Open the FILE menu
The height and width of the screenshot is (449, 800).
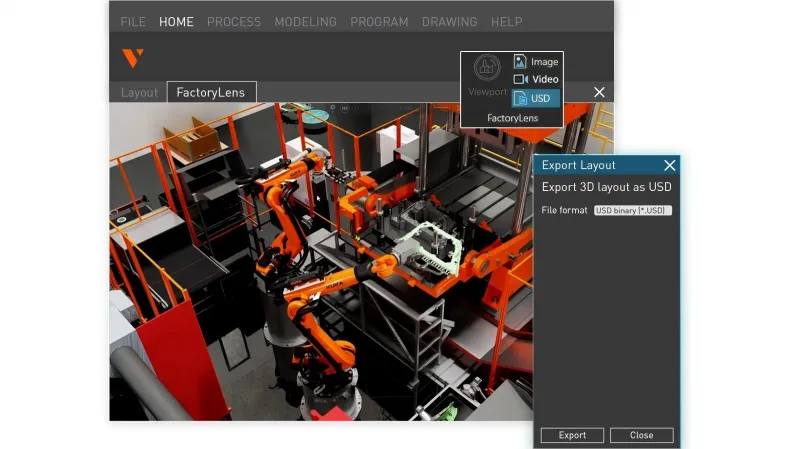pos(133,22)
